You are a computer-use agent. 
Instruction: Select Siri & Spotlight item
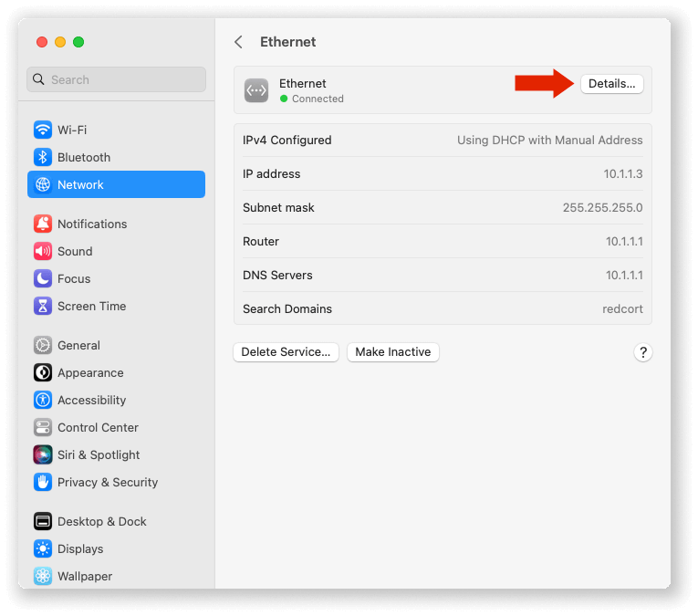(116, 454)
